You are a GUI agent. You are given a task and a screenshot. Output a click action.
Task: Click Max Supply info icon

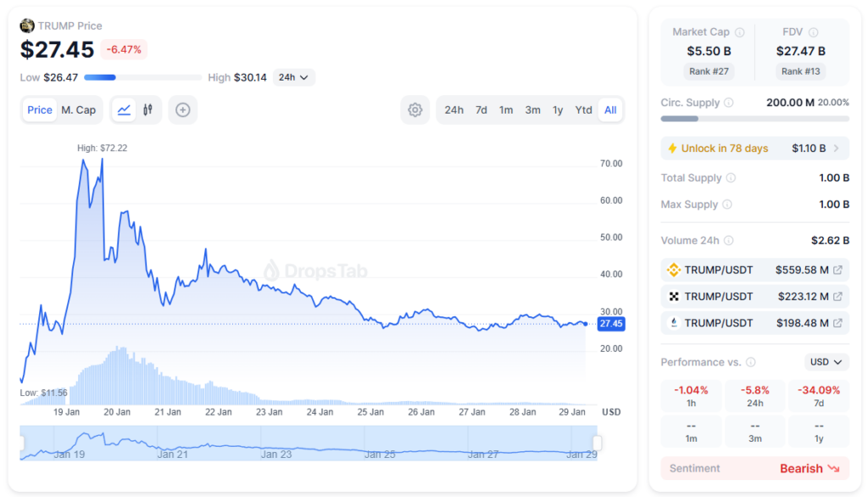coord(726,204)
